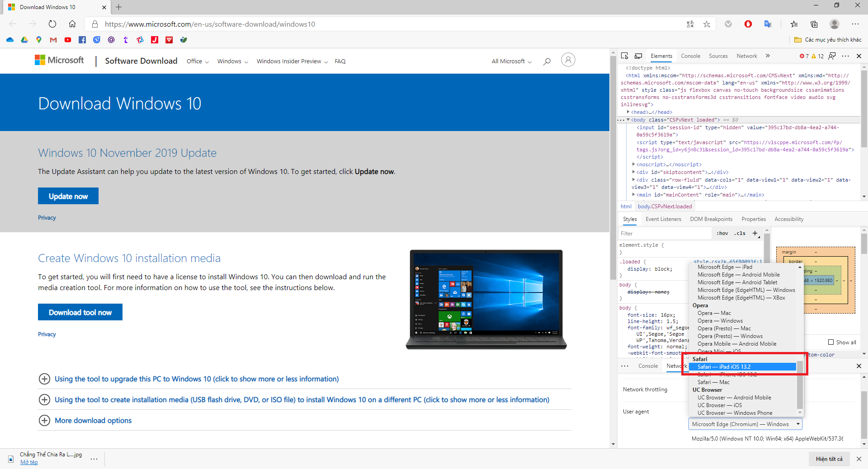Click the inspect element picker icon in DevTools
868x469 pixels.
(x=625, y=56)
